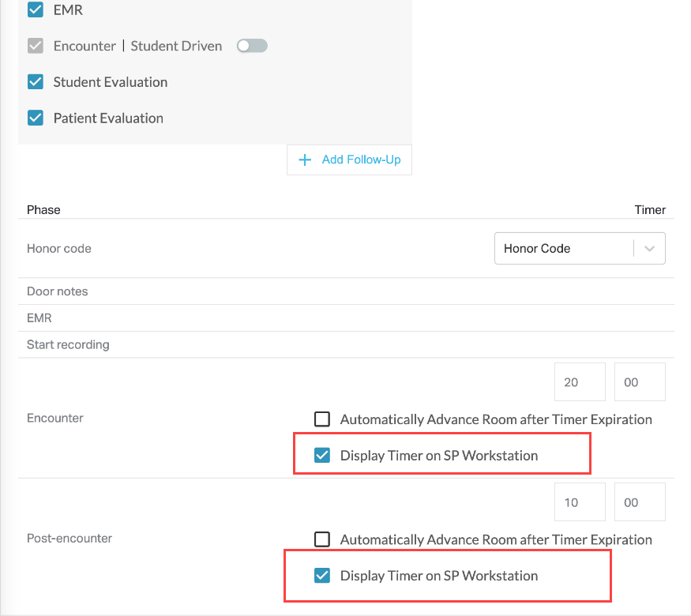Click the Post-encounter seconds field showing 00
The width and height of the screenshot is (691, 616).
tap(639, 501)
